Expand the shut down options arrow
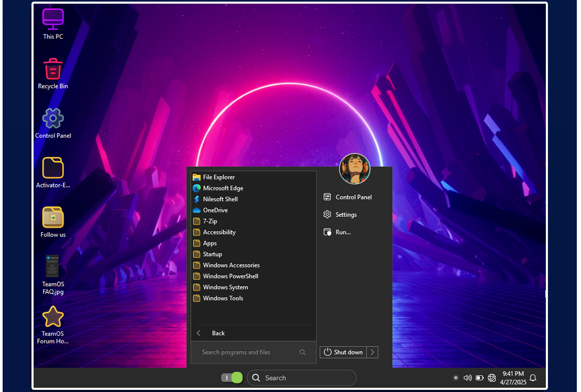This screenshot has height=392, width=581. (x=372, y=352)
